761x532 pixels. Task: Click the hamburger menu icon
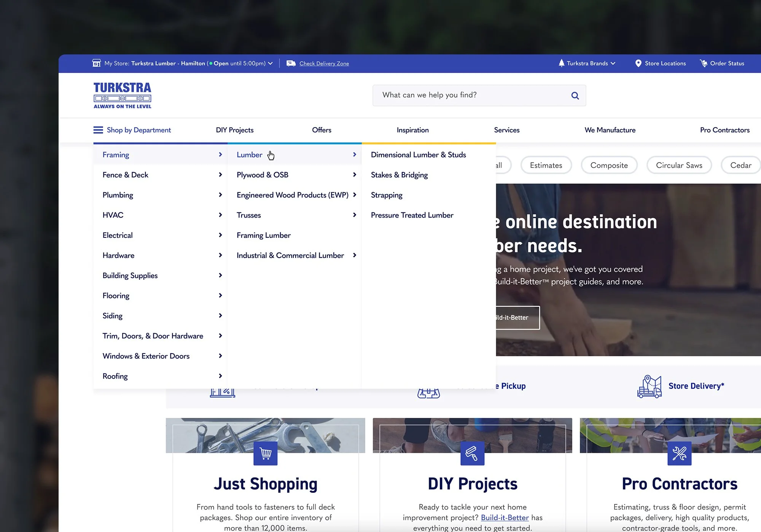click(98, 130)
